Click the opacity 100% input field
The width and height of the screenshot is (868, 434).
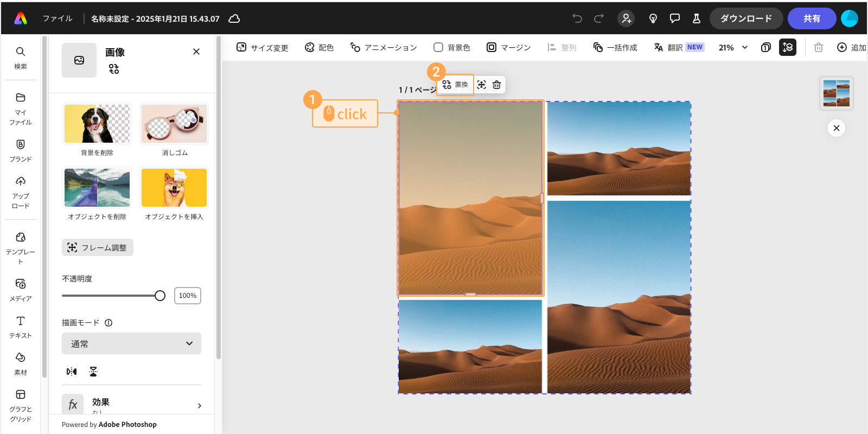(188, 296)
